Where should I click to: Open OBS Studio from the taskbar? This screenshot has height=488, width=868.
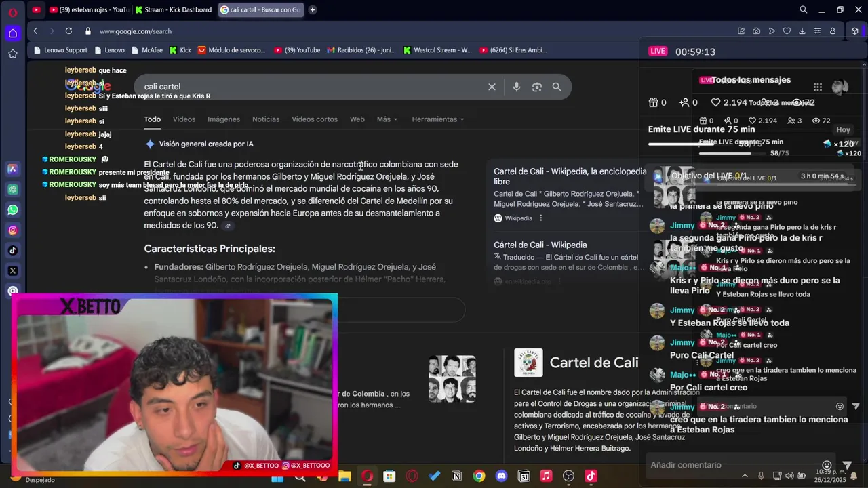(x=568, y=476)
